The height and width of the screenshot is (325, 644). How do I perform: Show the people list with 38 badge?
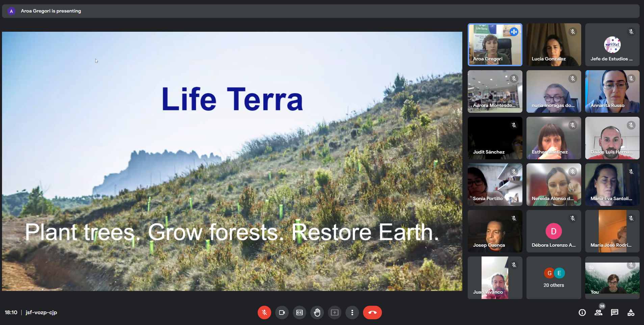[x=598, y=313]
